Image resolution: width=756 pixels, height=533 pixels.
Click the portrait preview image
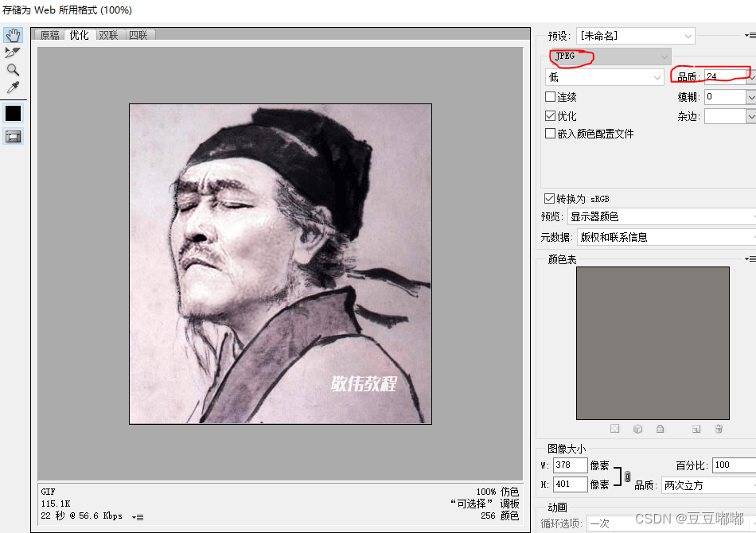pos(280,264)
